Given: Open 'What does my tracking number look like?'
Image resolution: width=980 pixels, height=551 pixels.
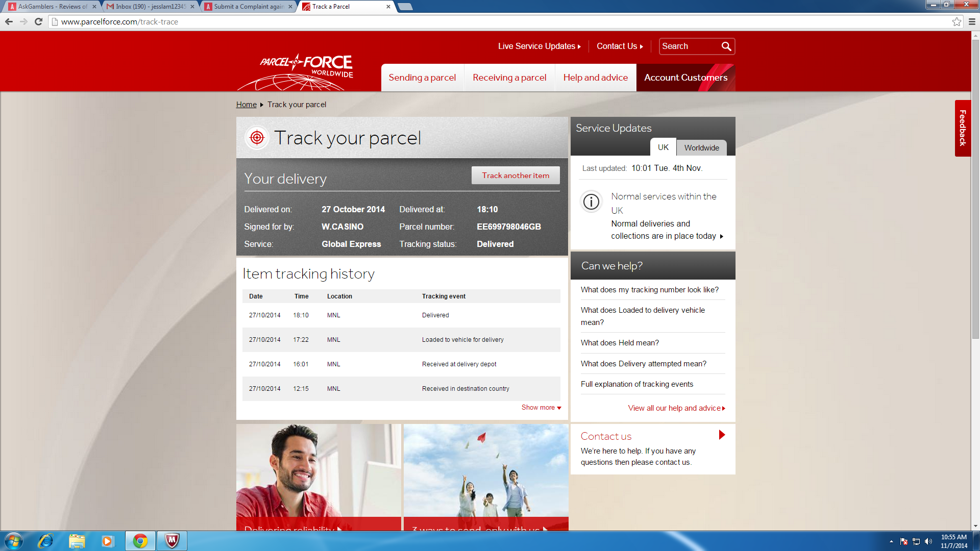Looking at the screenshot, I should tap(649, 290).
